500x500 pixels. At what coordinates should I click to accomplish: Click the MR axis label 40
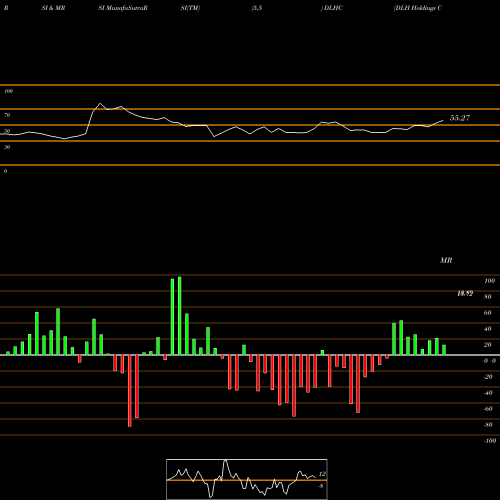click(488, 329)
